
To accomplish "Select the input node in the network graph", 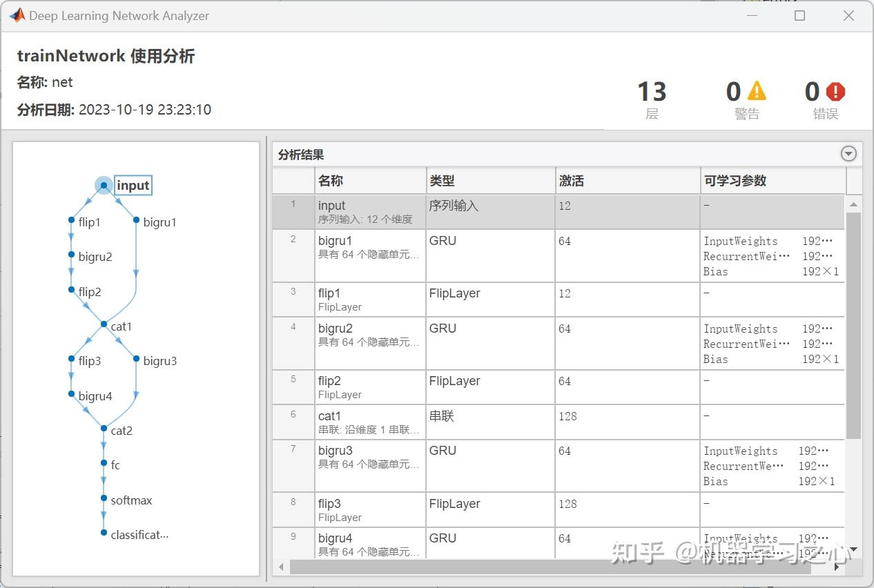I will point(104,185).
